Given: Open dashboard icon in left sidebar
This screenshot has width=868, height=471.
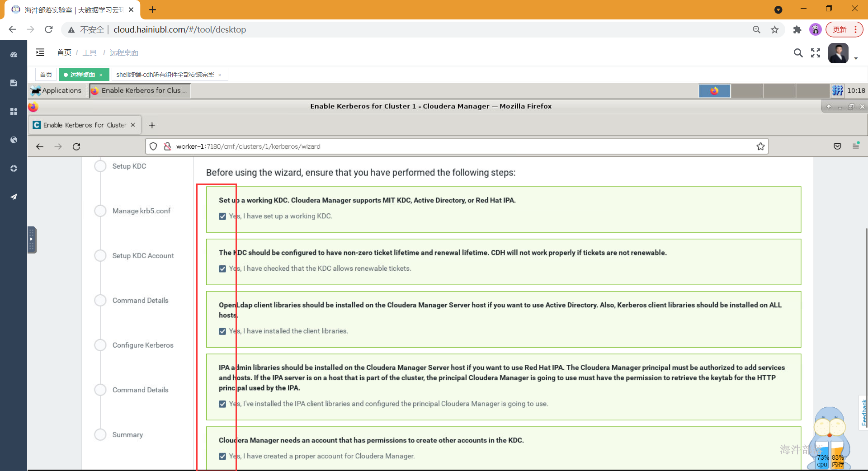Looking at the screenshot, I should coord(14,54).
